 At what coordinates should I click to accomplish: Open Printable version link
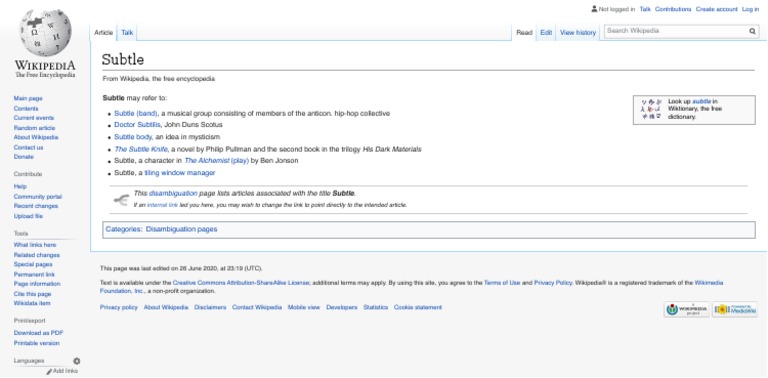[x=36, y=343]
